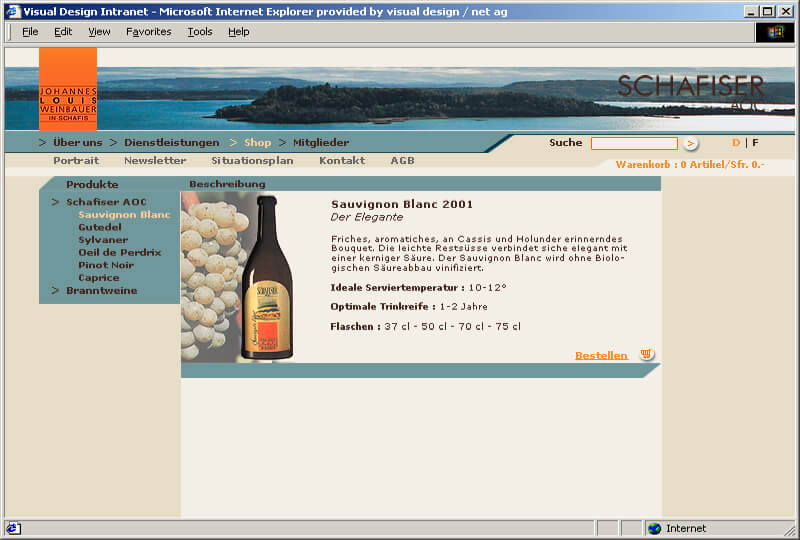This screenshot has width=800, height=540.
Task: Open the Favorites menu
Action: tap(148, 32)
